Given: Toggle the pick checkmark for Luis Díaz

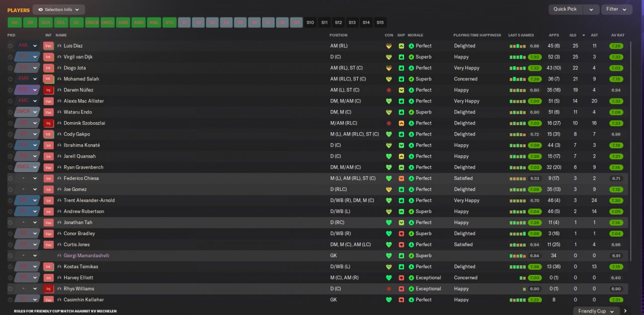Looking at the screenshot, I should (10, 46).
